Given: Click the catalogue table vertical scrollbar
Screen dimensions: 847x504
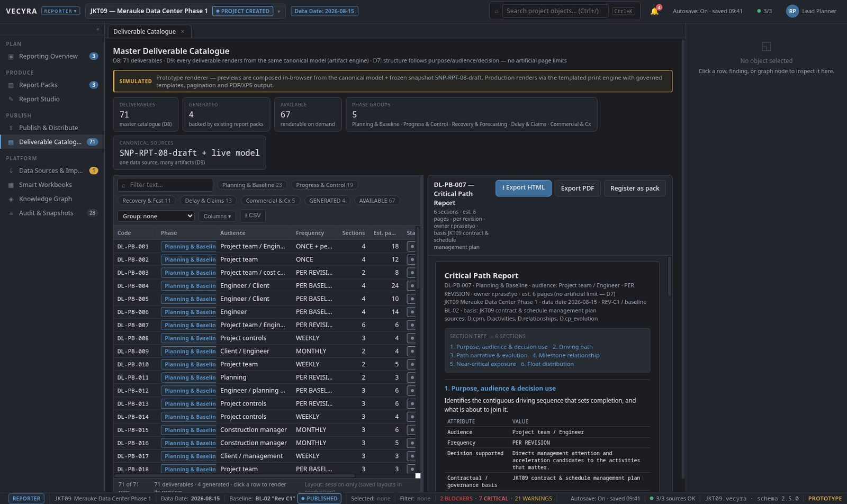Looking at the screenshot, I should 418,258.
